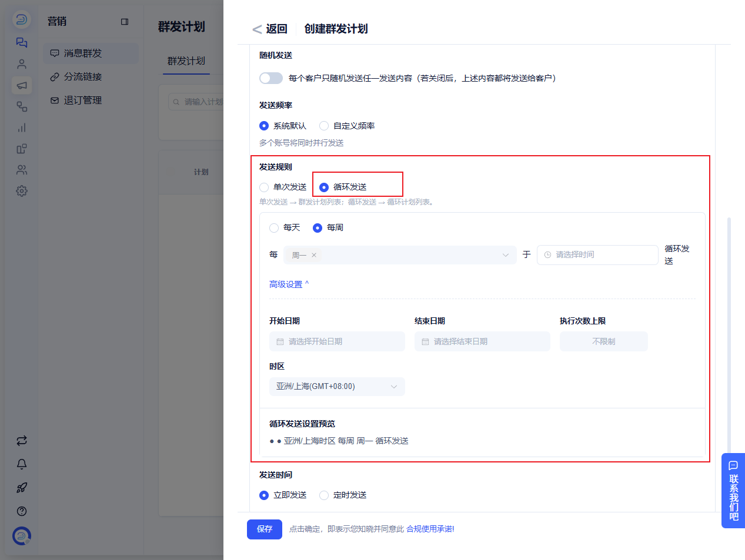This screenshot has width=745, height=560.
Task: Open 消息群发 in the marketing menu
Action: pos(91,53)
